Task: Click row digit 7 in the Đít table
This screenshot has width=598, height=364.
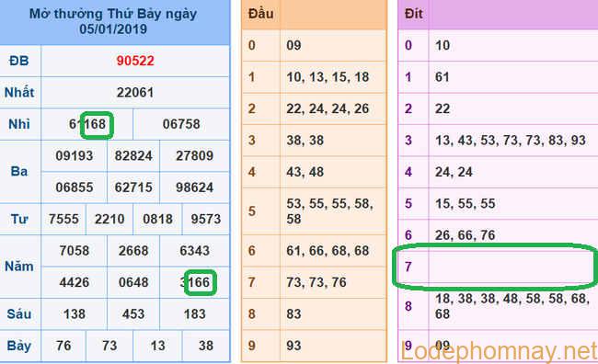Action: click(408, 267)
